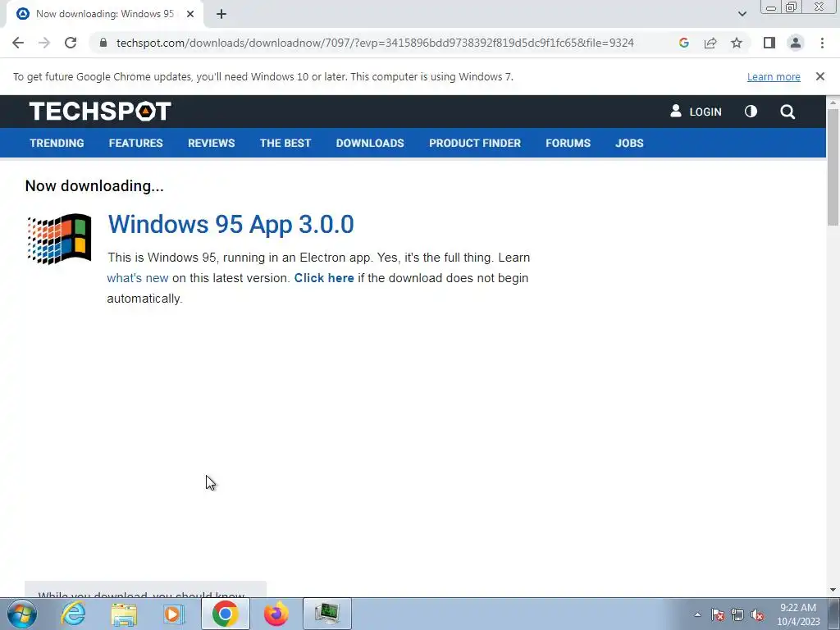Open the Learn more link

[774, 77]
